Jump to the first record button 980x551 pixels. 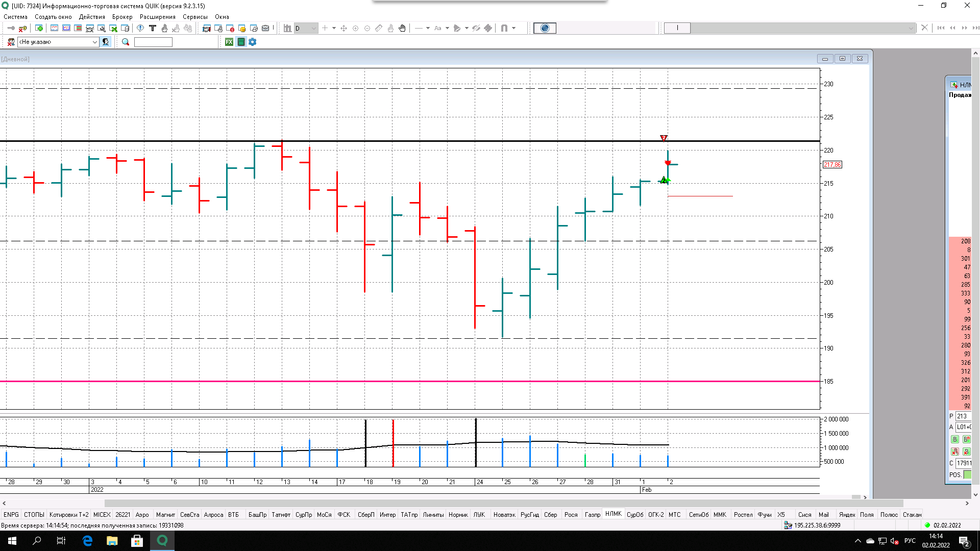[941, 28]
